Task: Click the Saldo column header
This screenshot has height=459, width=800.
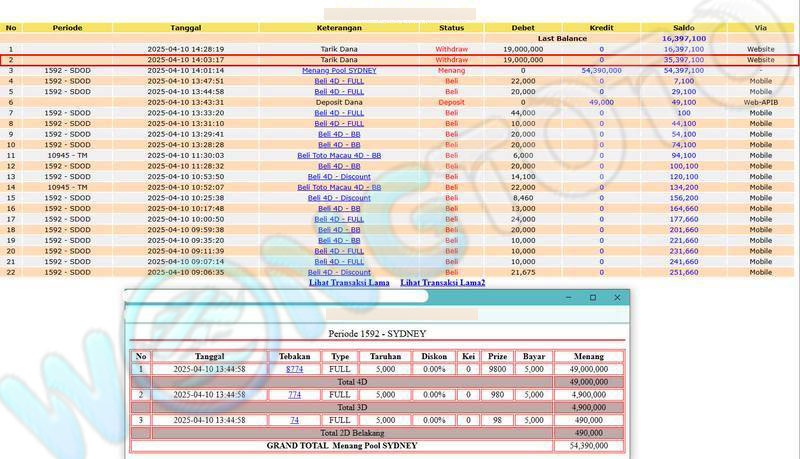Action: coord(684,28)
